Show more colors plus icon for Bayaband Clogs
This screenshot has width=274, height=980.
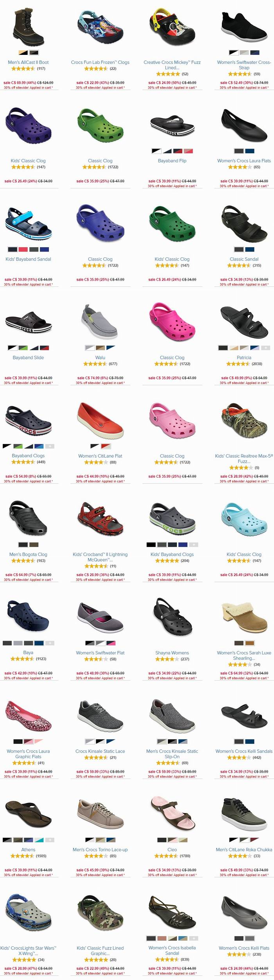[x=50, y=446]
